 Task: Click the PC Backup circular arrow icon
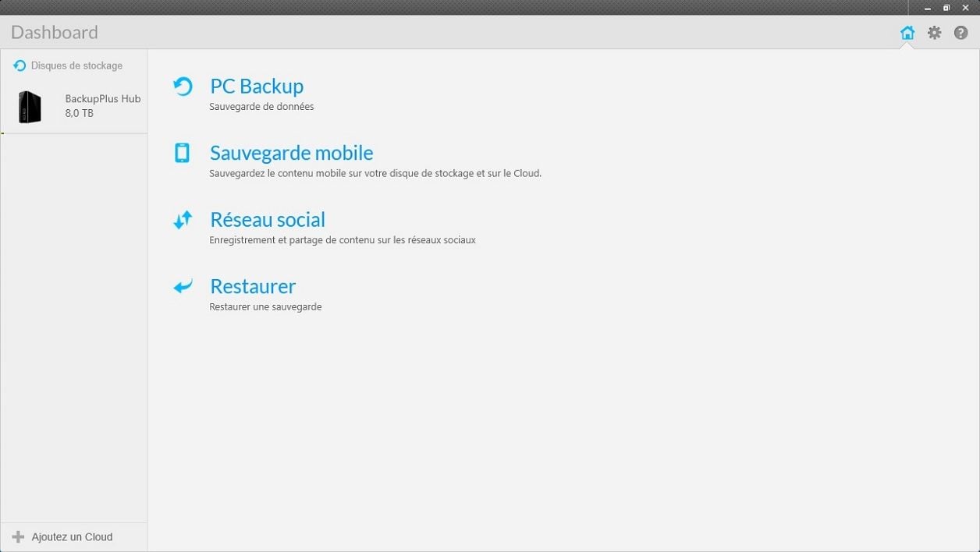183,86
